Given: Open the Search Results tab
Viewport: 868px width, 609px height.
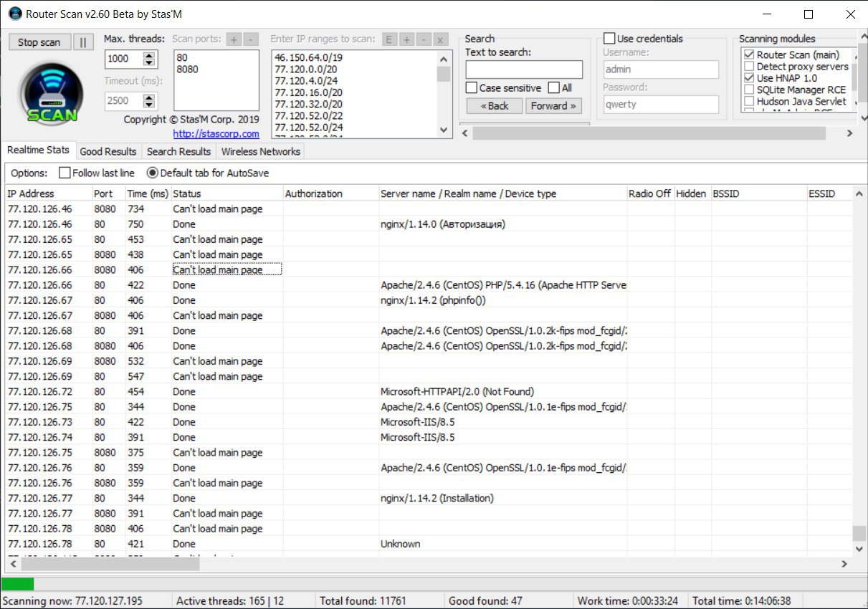Looking at the screenshot, I should coord(178,151).
